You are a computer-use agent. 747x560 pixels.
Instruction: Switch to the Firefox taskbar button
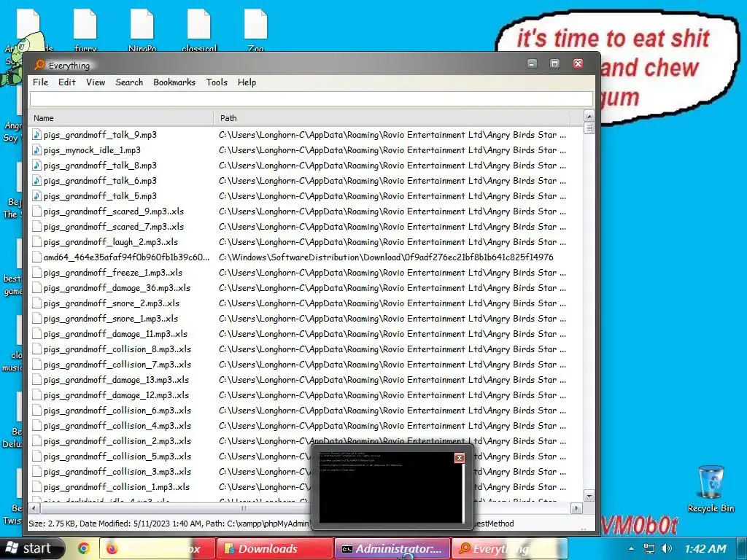[156, 548]
